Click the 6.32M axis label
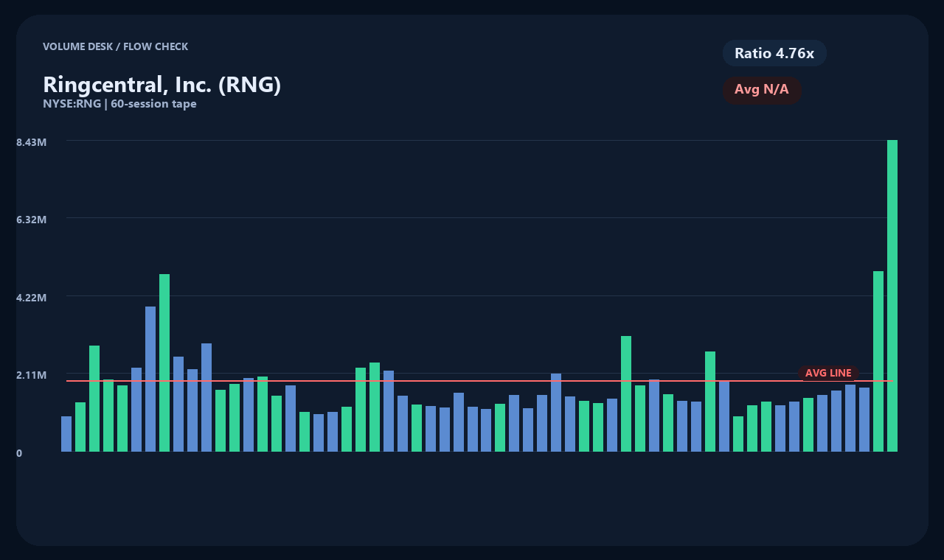 [32, 220]
